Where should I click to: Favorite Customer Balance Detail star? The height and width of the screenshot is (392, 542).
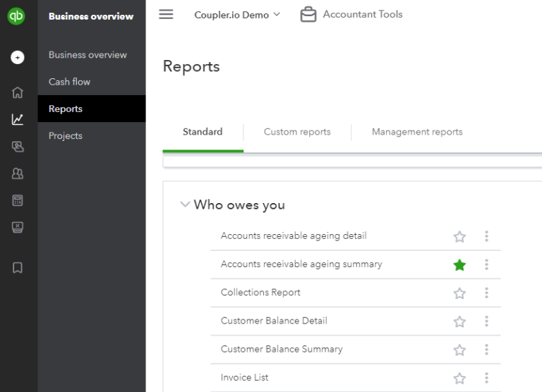tap(459, 321)
